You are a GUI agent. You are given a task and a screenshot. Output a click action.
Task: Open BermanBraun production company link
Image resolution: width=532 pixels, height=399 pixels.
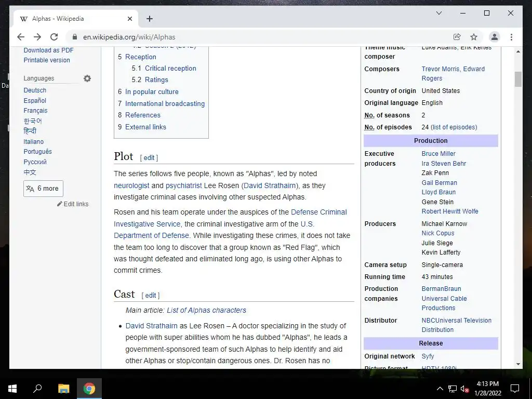441,289
